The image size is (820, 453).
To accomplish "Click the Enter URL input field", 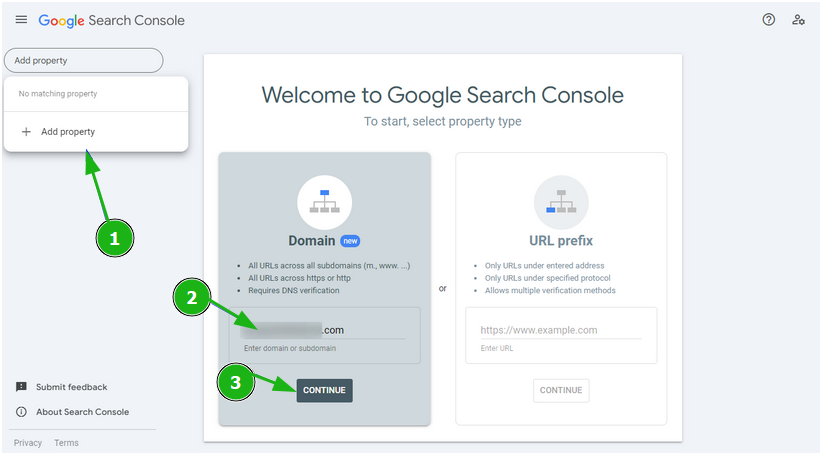I will point(560,330).
